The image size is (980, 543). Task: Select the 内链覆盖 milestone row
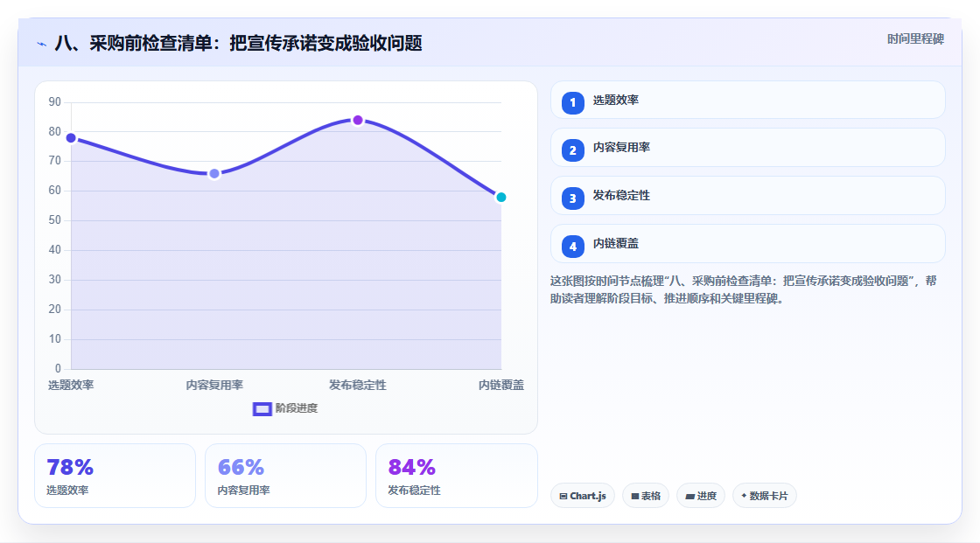pos(747,244)
